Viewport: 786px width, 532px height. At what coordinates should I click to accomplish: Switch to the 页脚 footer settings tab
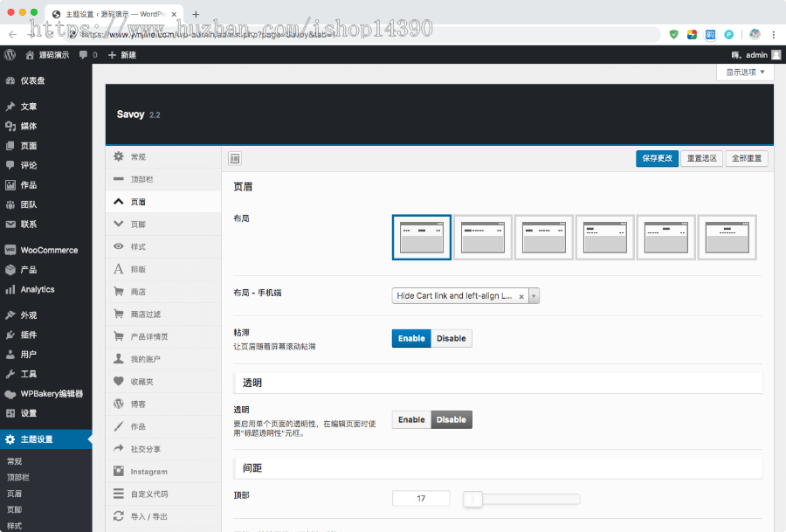[x=137, y=225]
